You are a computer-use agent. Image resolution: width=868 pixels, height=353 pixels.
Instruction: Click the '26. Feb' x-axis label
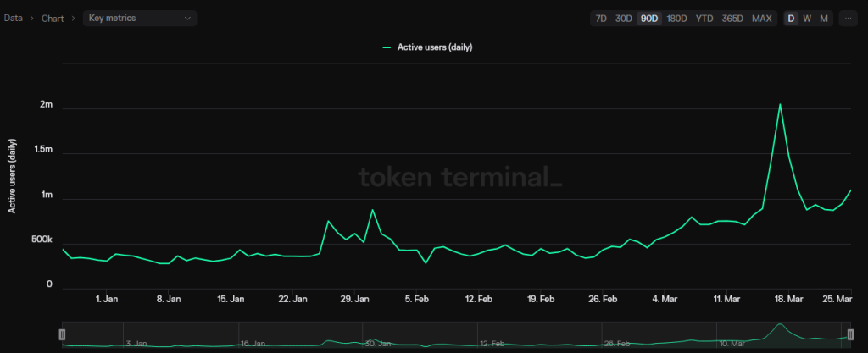coord(603,299)
